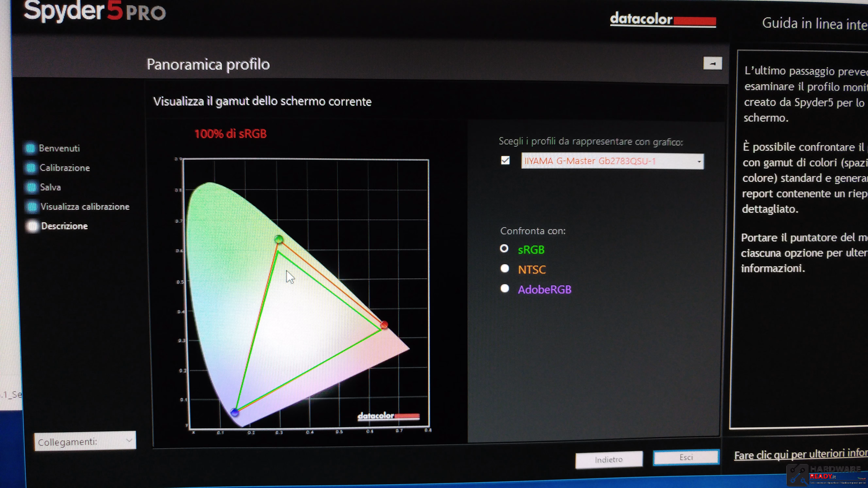Select the blue primary point on gamut chart

pos(234,412)
